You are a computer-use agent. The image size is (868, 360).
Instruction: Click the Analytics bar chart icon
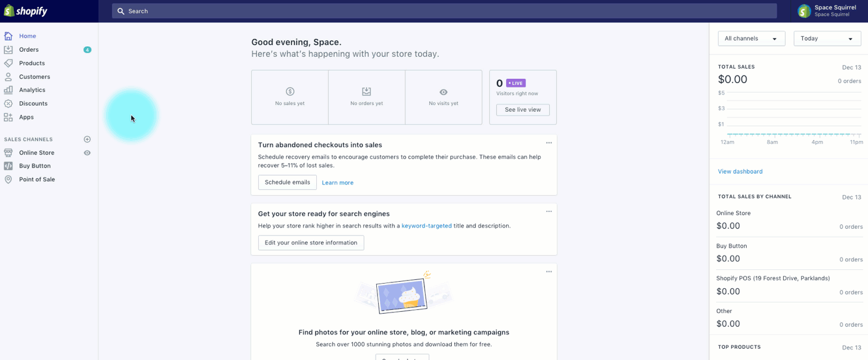[x=8, y=90]
